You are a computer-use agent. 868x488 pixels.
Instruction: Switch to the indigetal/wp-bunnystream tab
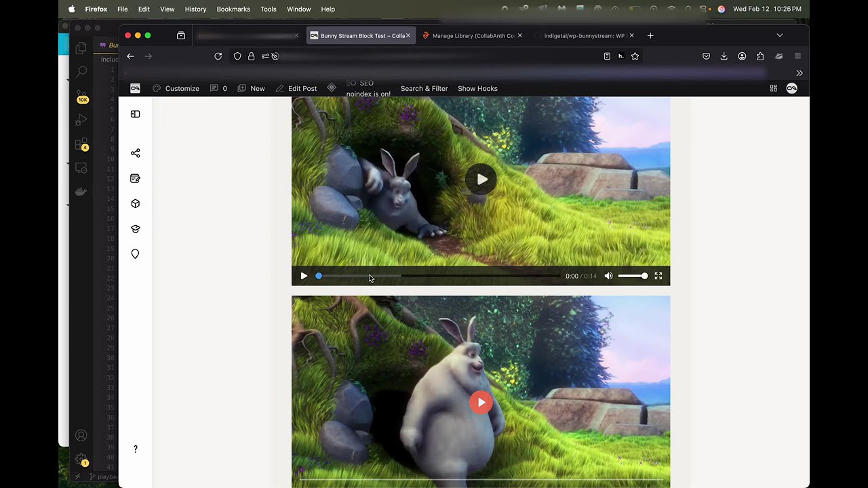pos(584,35)
